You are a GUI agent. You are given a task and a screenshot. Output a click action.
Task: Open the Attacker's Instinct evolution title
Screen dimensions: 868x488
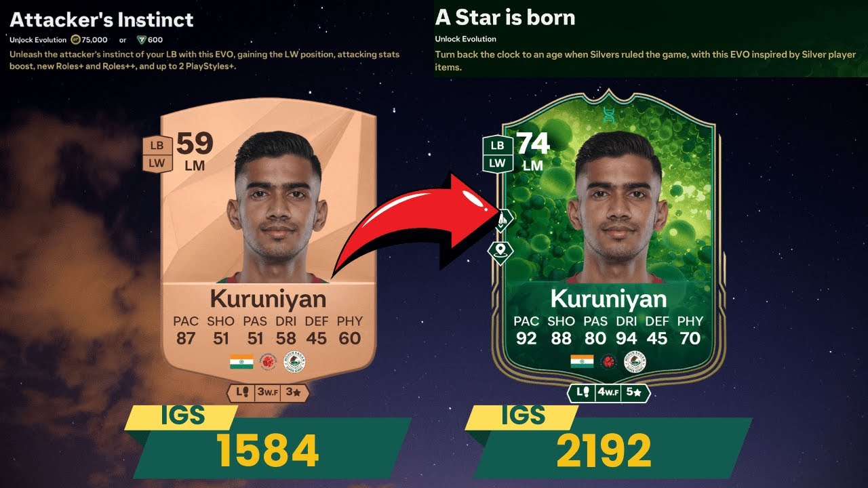[102, 19]
